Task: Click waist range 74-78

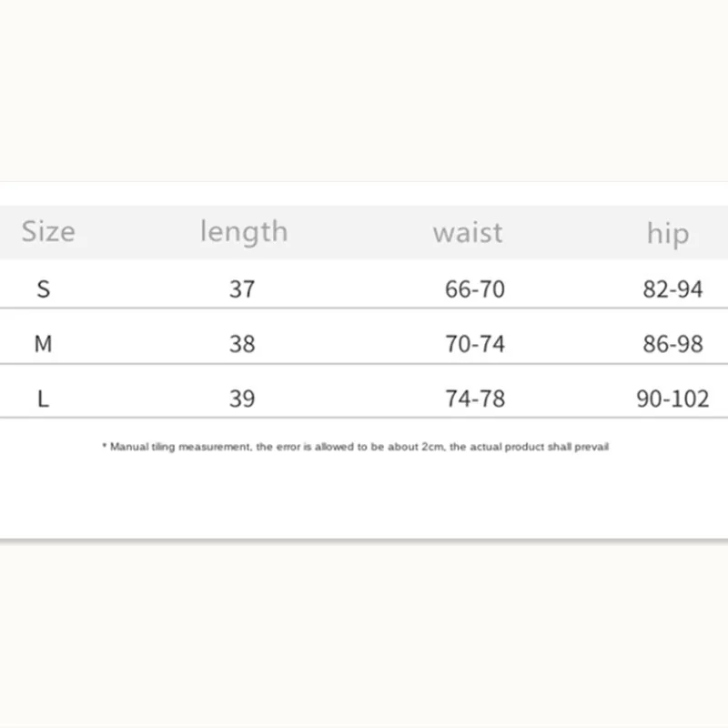Action: click(475, 399)
